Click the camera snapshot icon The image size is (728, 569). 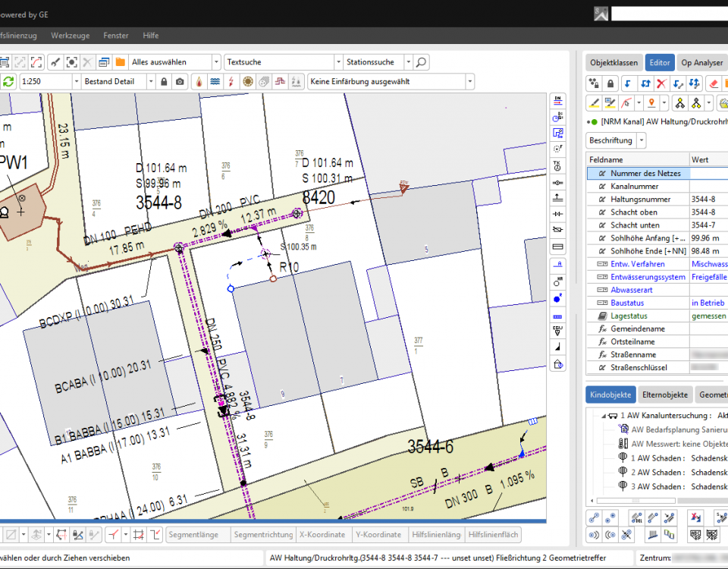[179, 81]
